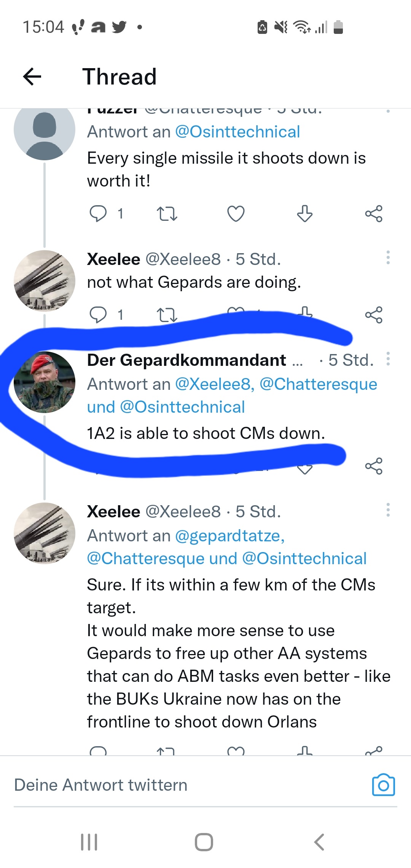Attach a photo with the camera icon
411x868 pixels.
coord(383,785)
